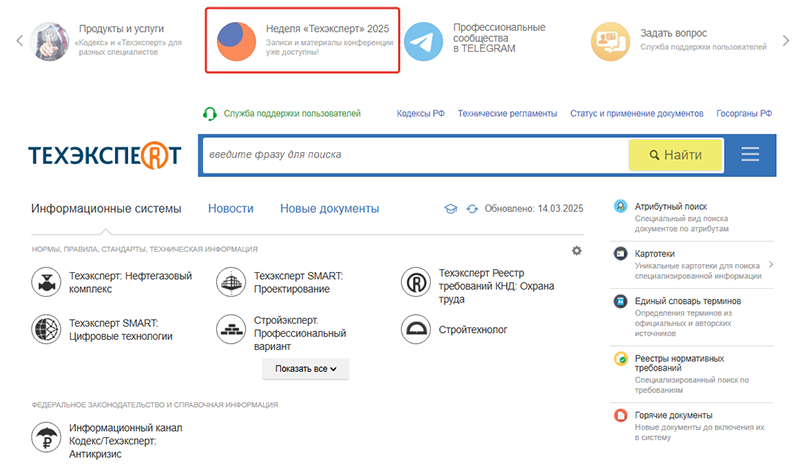Open Техэксперт Реестр требований КНД: Охрана труда
Screen dimensions: 810x475
pyautogui.click(x=496, y=286)
